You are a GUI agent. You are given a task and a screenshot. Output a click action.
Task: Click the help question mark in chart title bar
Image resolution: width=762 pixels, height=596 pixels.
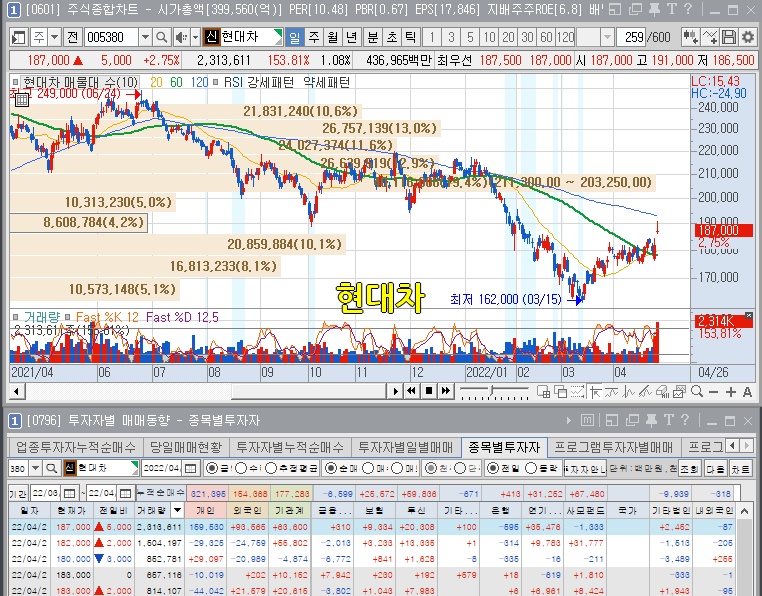[688, 9]
